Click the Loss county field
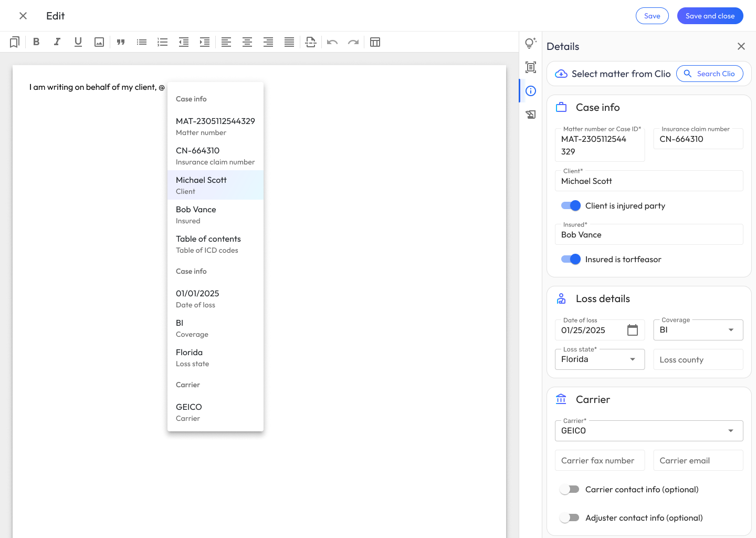 698,359
